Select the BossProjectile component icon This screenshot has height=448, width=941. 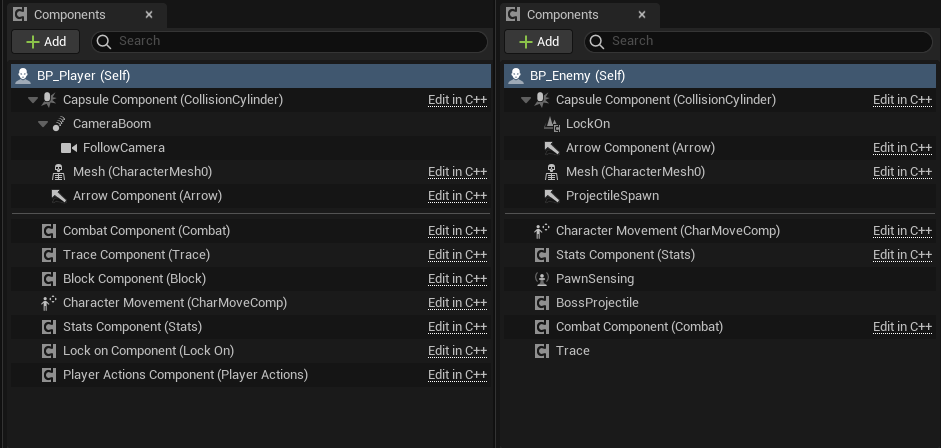(541, 303)
